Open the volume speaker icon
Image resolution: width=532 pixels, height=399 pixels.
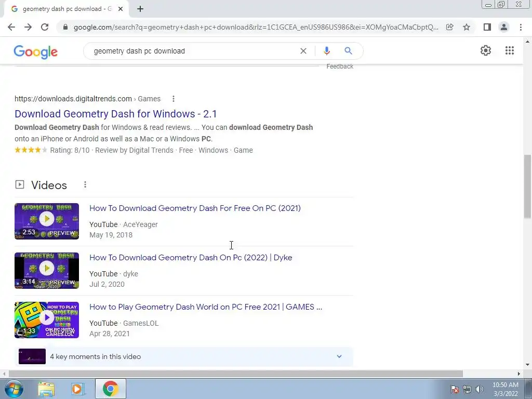click(480, 389)
